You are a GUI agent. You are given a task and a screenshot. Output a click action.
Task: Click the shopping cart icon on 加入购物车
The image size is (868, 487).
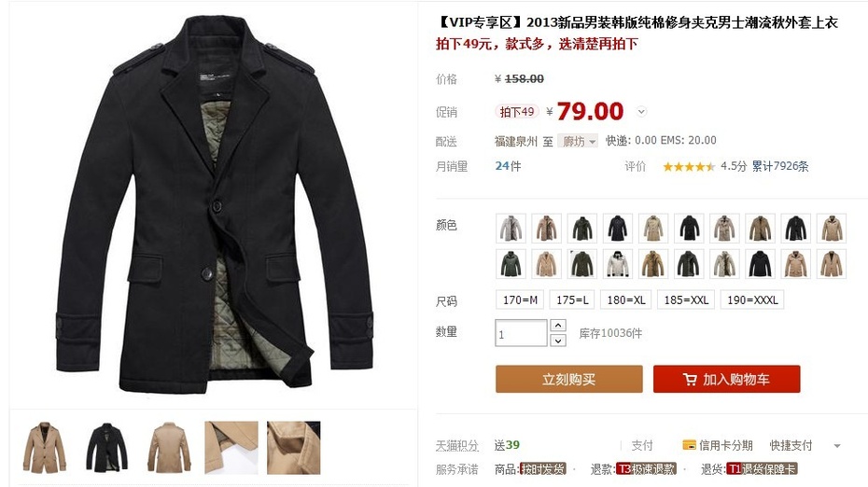(690, 380)
